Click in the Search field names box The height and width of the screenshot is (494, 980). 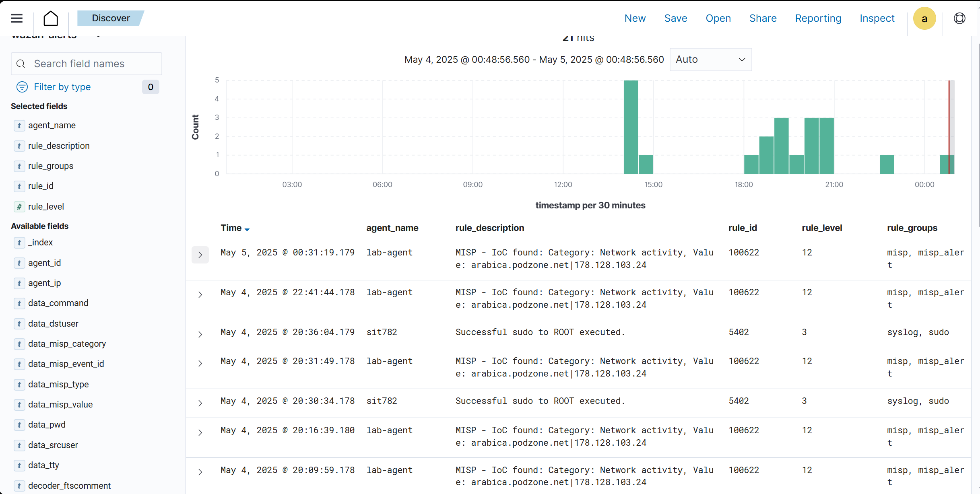[x=87, y=64]
